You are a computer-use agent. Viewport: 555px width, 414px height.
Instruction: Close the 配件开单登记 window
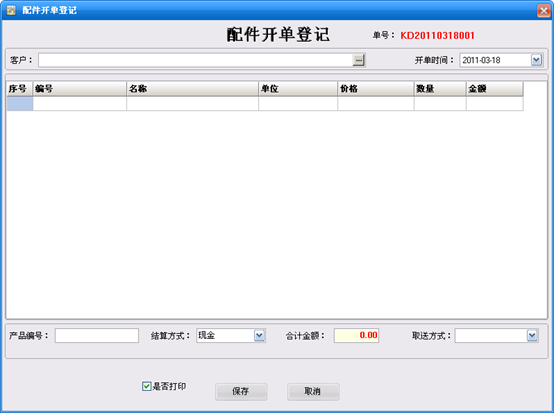pos(544,11)
